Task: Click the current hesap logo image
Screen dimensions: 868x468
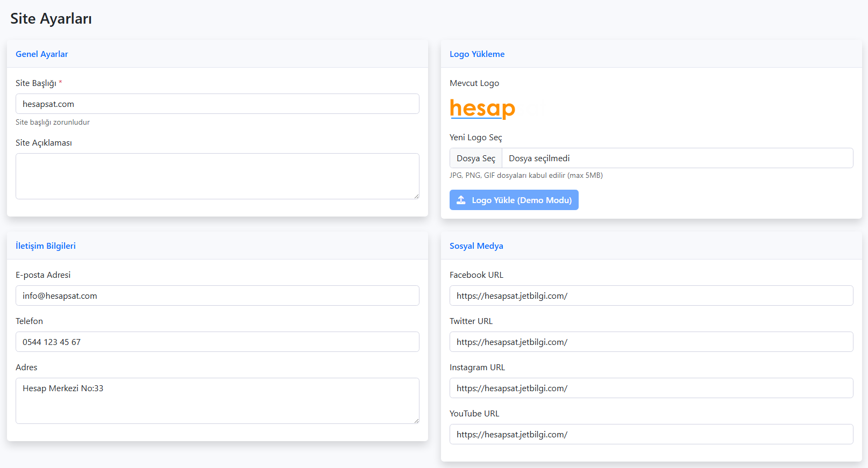Action: click(482, 109)
